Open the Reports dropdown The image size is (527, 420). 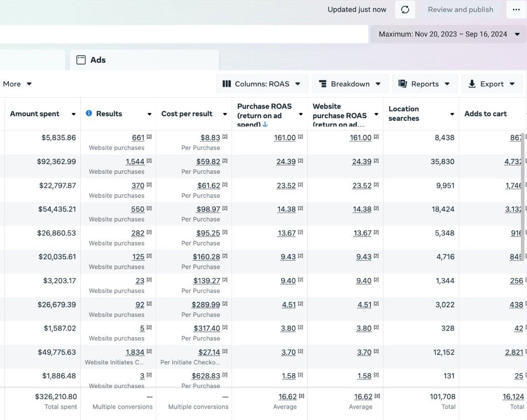[425, 84]
